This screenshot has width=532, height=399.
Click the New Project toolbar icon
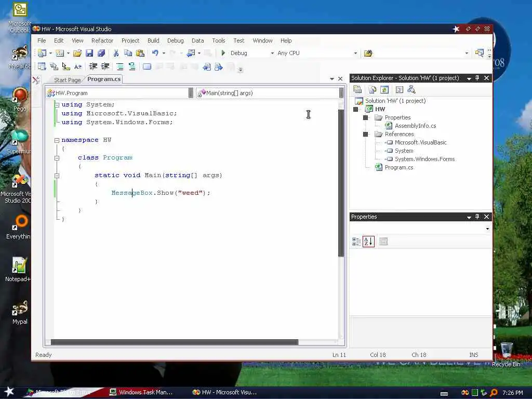42,53
